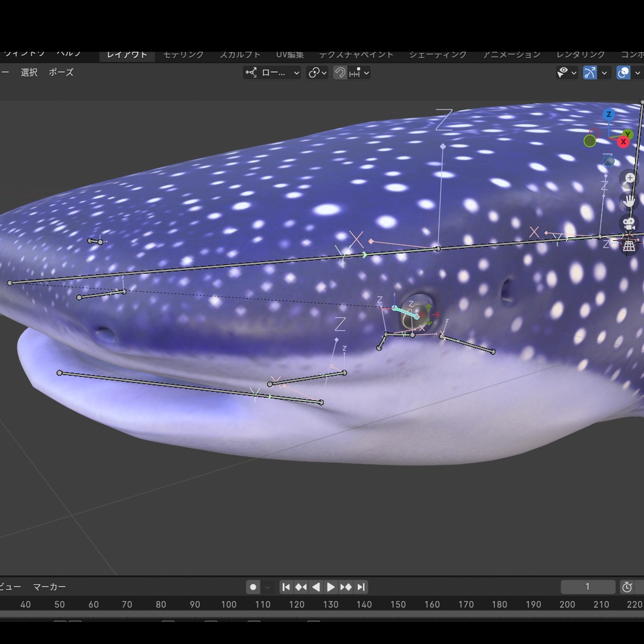The width and height of the screenshot is (644, 644).
Task: Activate the pan hand icon
Action: click(x=629, y=201)
